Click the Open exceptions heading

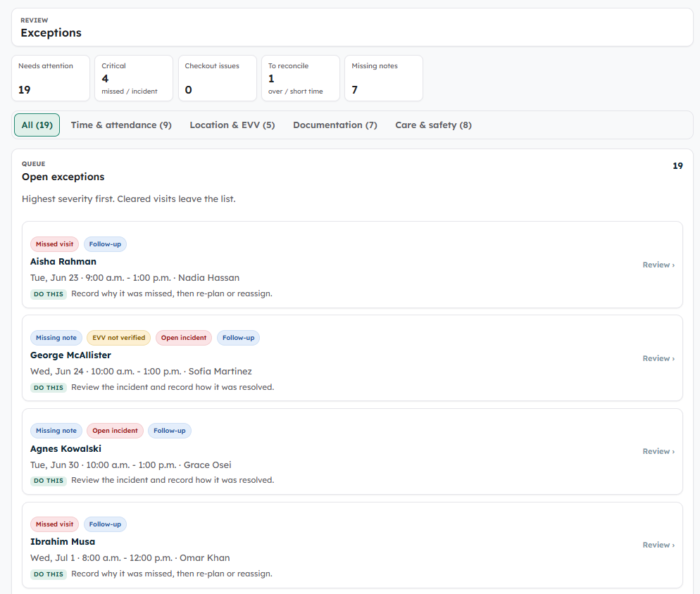tap(63, 177)
